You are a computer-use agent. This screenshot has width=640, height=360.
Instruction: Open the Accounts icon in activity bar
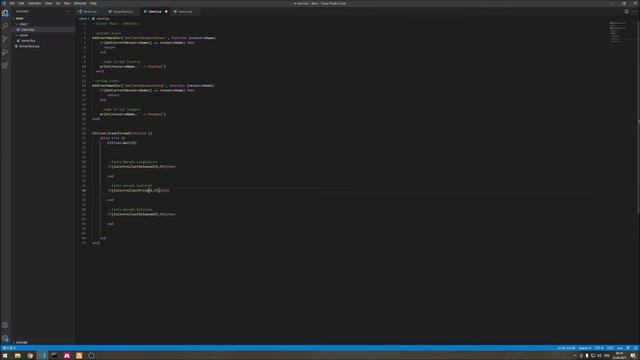5,325
